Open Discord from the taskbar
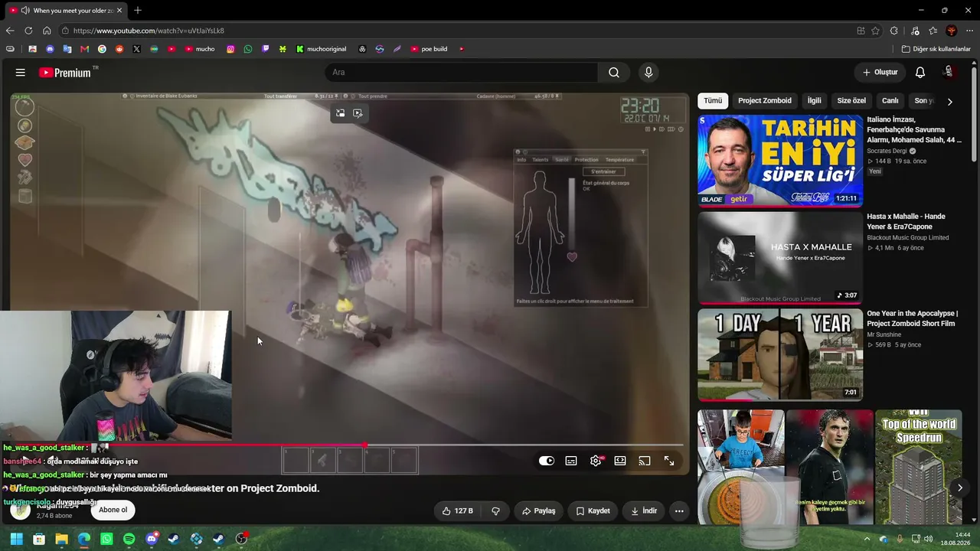The height and width of the screenshot is (551, 980). (152, 539)
